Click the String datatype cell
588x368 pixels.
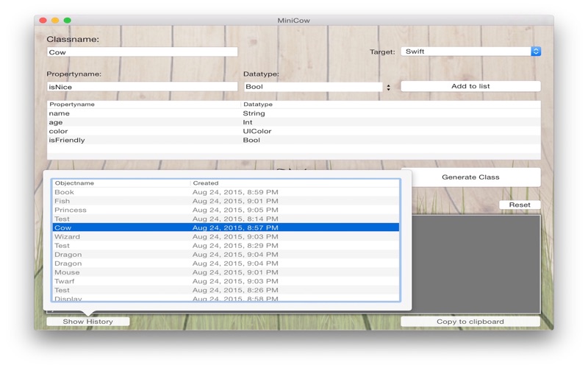tap(254, 113)
